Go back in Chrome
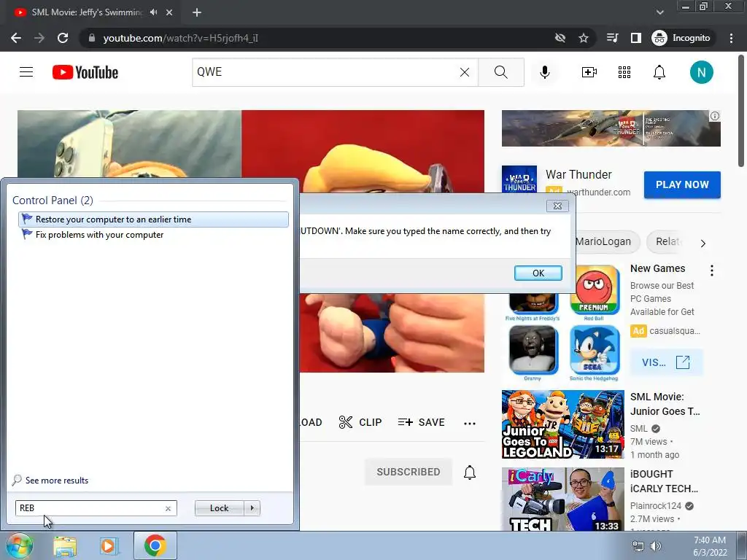This screenshot has width=747, height=560. 16,38
